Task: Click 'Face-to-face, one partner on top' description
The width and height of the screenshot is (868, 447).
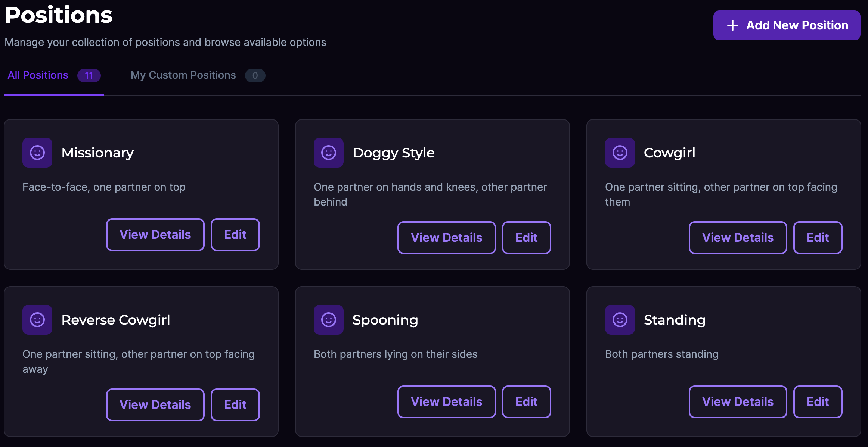Action: tap(104, 187)
